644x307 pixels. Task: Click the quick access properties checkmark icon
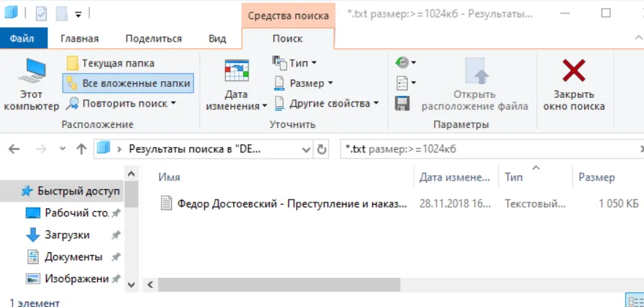click(x=41, y=14)
